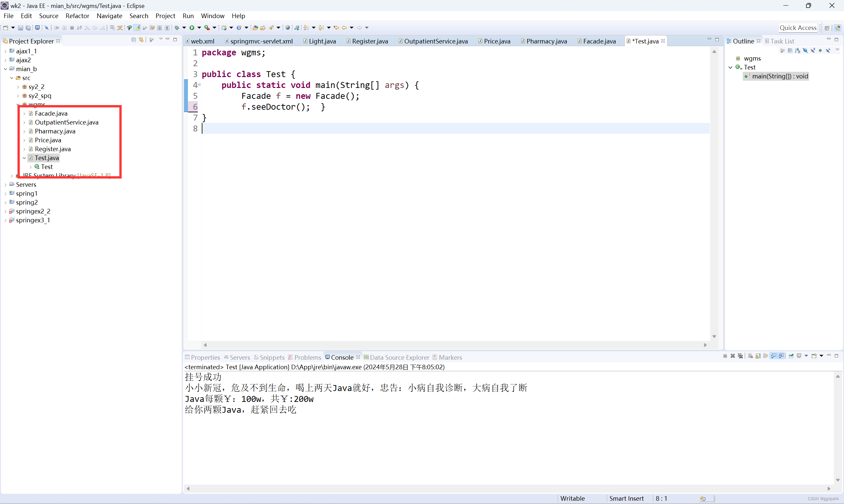Select the Console tab in bottom panel

[x=342, y=357]
